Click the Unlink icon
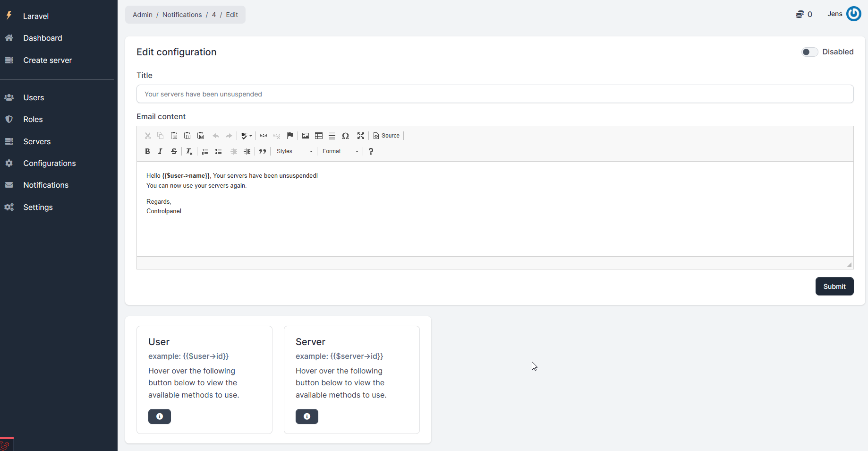 coord(277,136)
